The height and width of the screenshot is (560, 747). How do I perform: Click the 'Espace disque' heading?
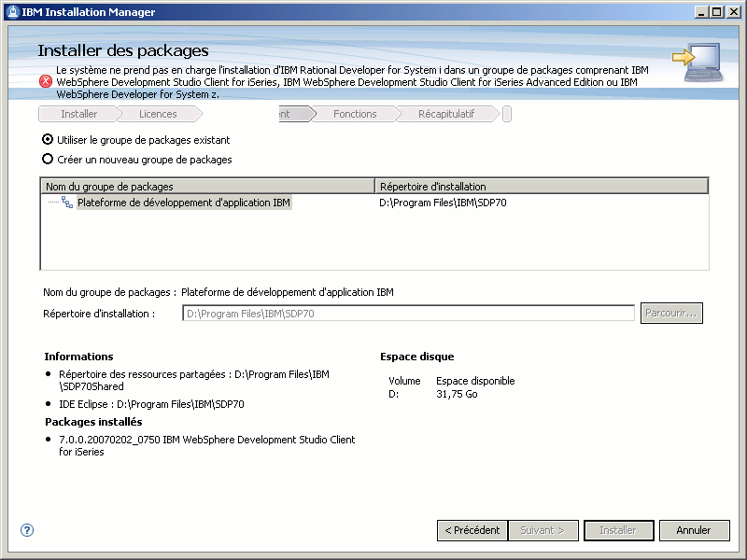click(x=416, y=357)
